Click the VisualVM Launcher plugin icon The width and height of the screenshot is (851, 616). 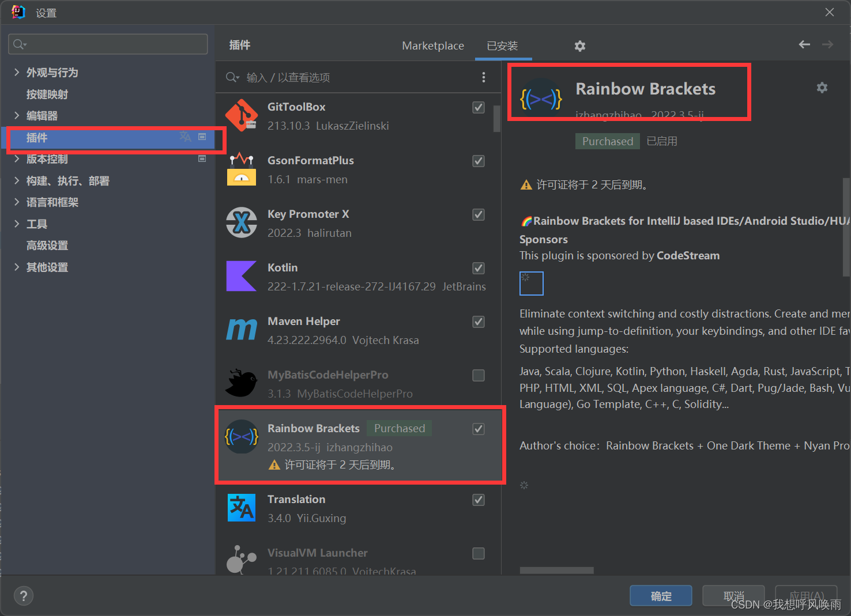(x=241, y=560)
